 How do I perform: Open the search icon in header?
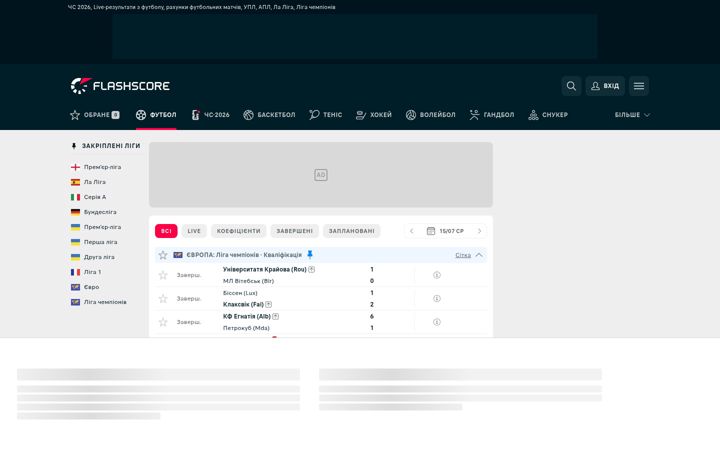[x=571, y=86]
